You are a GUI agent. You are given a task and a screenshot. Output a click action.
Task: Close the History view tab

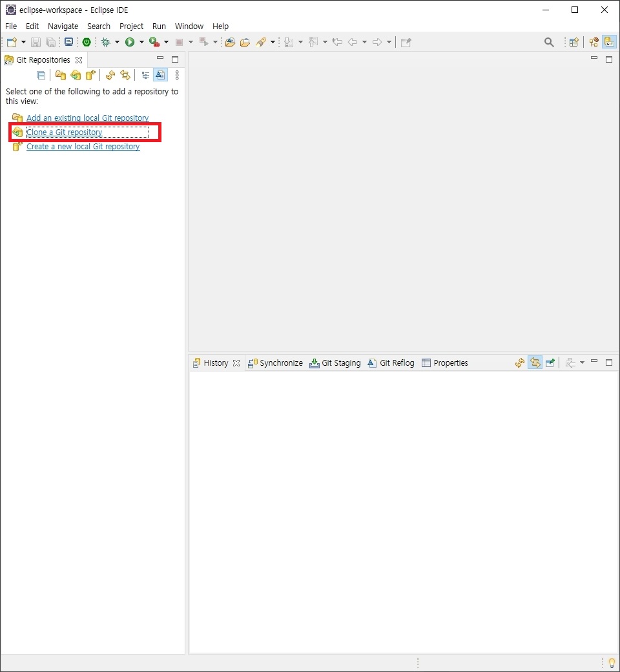(x=236, y=363)
